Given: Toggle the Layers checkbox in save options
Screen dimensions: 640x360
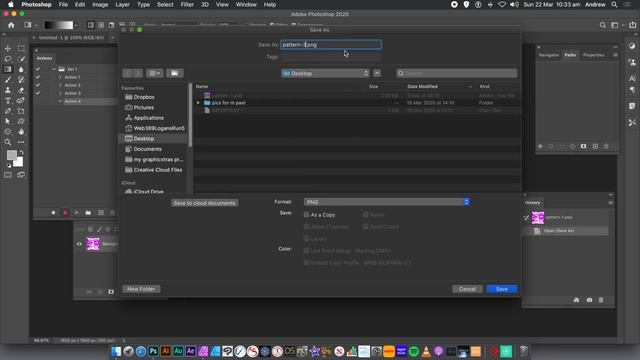Looking at the screenshot, I should tap(307, 238).
